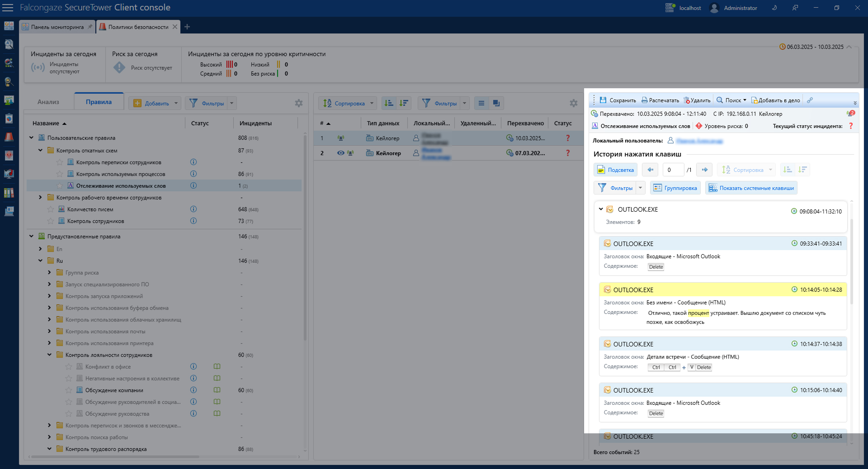The width and height of the screenshot is (868, 469).
Task: Select Обсуждение компании rule
Action: [114, 390]
